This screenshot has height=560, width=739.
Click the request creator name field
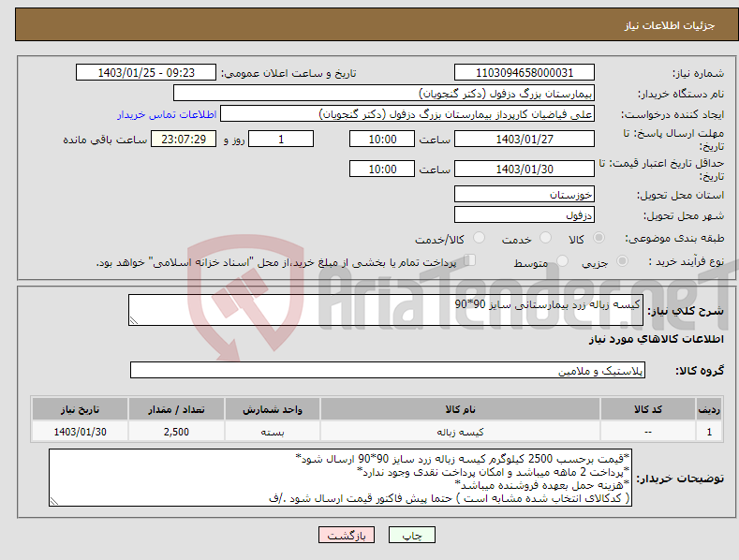407,114
